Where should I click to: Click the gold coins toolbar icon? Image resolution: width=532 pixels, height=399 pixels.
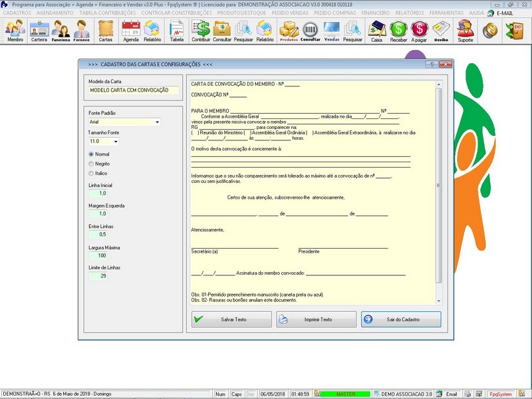(490, 30)
